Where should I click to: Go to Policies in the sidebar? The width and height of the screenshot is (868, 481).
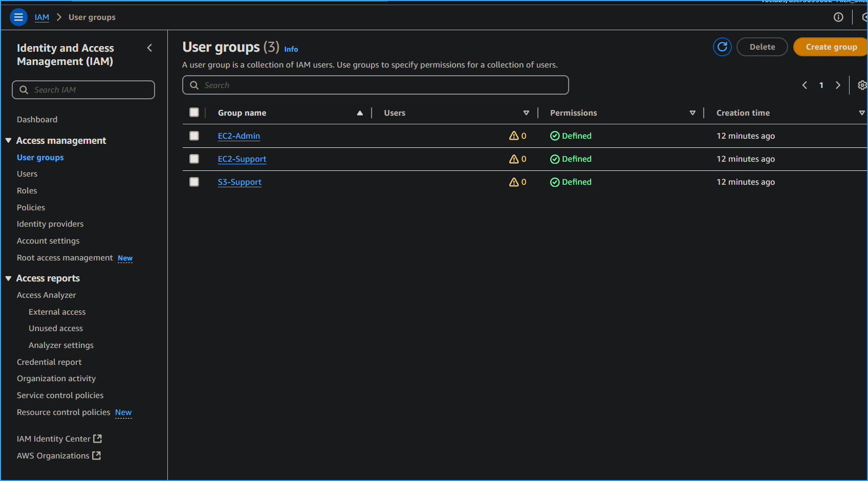pos(31,207)
